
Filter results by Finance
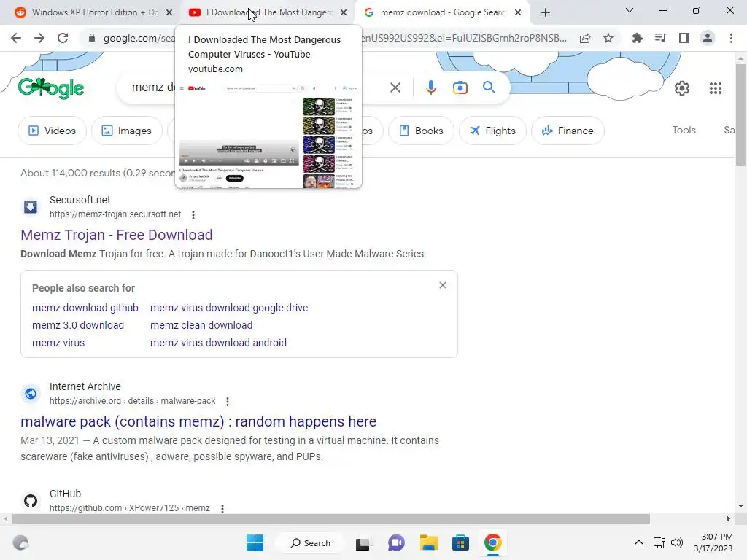[568, 131]
